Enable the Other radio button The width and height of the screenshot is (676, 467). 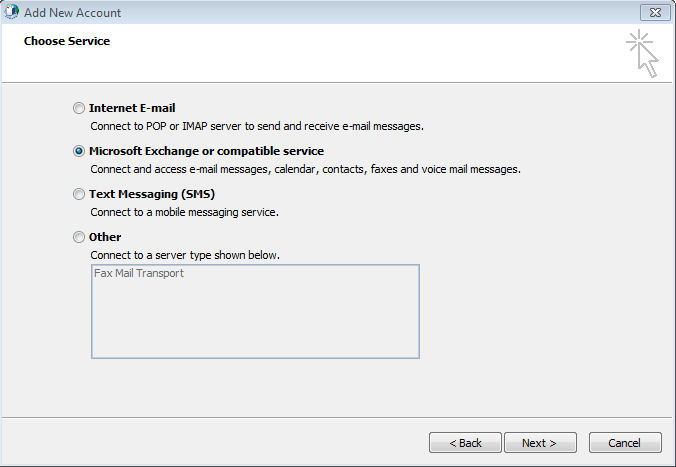point(79,237)
